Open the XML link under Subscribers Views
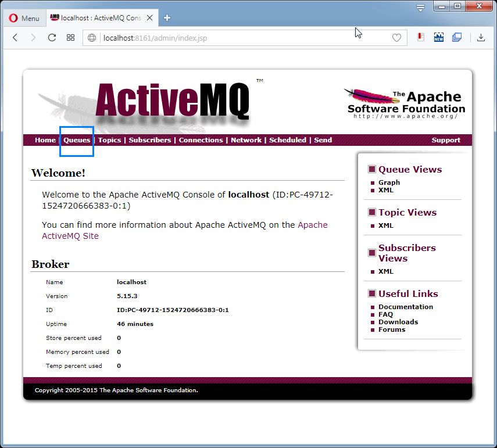 pos(386,271)
